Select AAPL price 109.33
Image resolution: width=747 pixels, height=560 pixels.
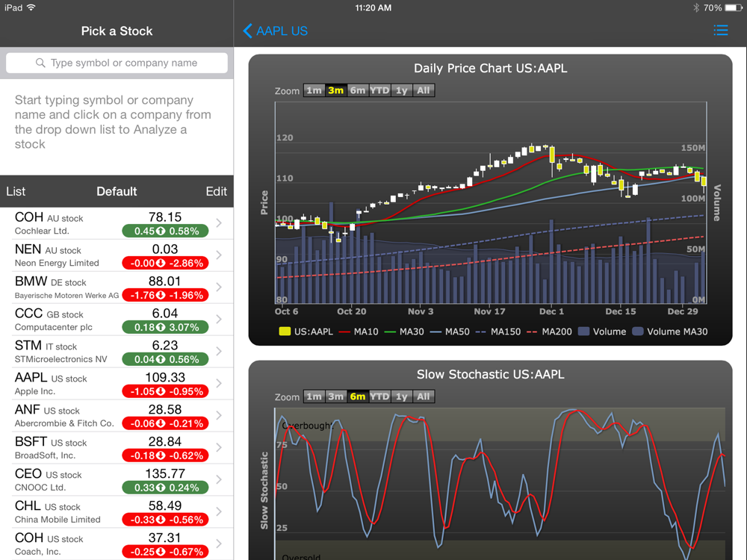pos(165,378)
